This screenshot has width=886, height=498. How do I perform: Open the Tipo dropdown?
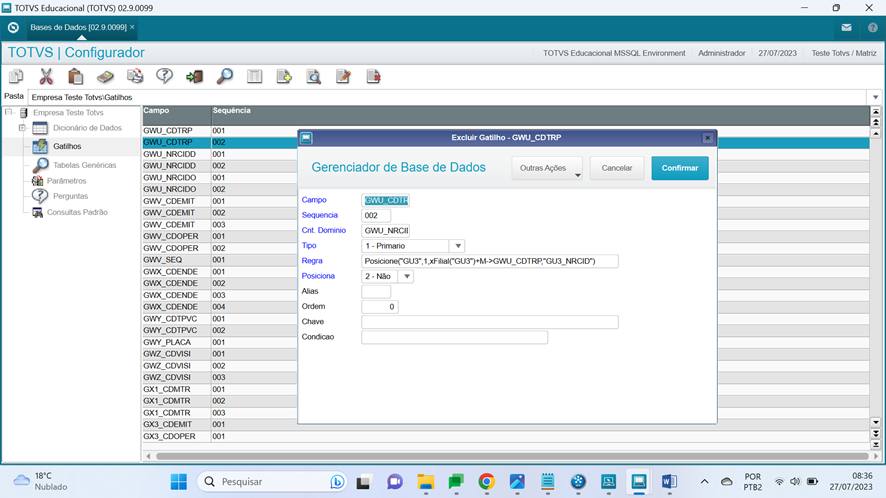[458, 246]
